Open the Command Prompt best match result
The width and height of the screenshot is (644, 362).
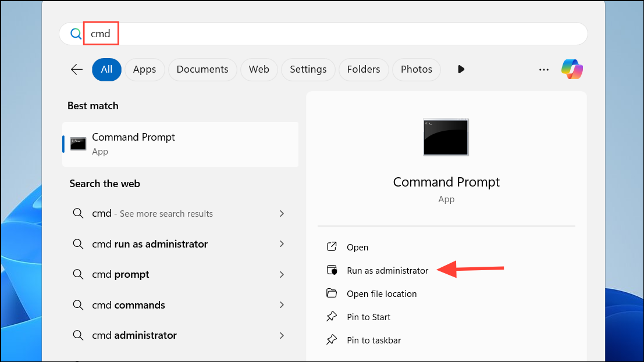click(180, 144)
